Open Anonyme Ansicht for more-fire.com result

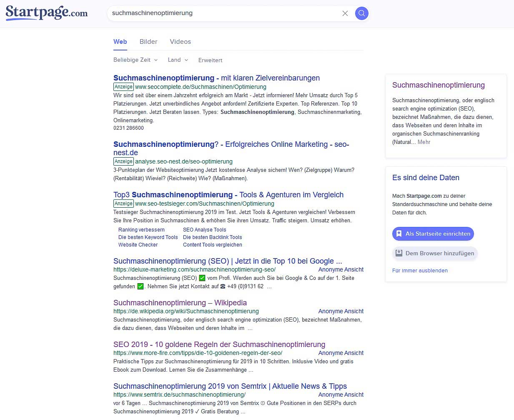[x=341, y=353]
